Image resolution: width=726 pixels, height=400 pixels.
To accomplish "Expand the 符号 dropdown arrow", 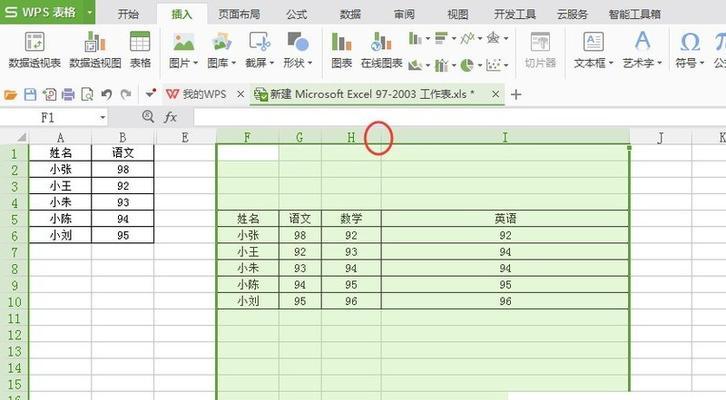I will tap(702, 63).
